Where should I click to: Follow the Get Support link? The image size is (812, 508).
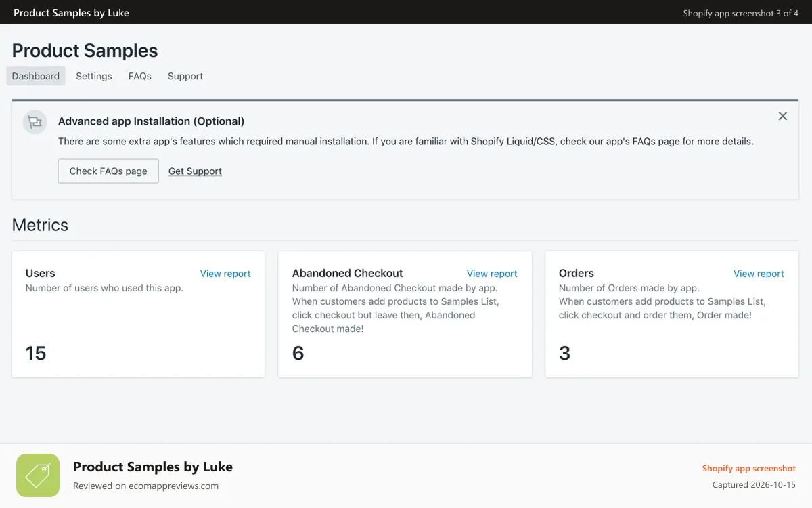195,171
